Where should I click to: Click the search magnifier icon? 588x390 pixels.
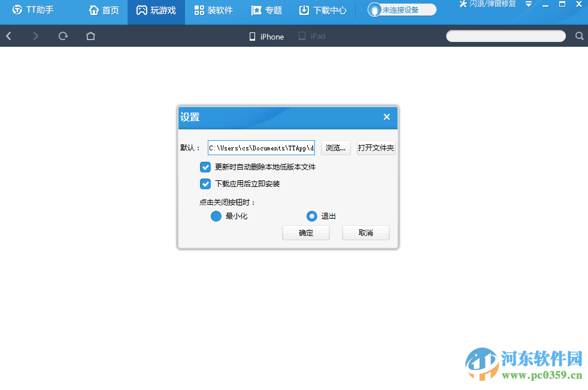578,36
